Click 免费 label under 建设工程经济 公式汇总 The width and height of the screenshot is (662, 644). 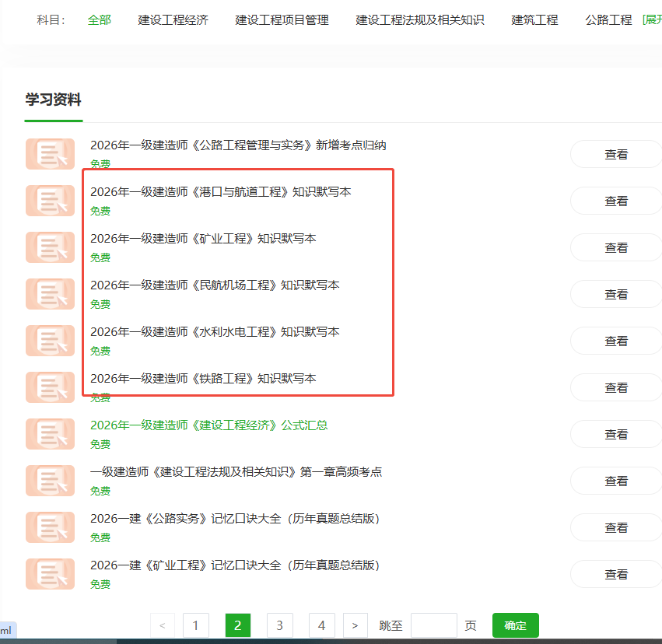100,444
